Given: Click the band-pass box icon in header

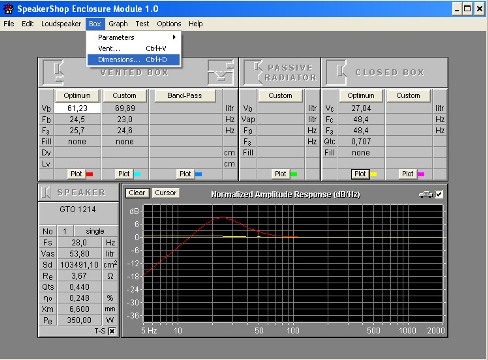Looking at the screenshot, I should 220,72.
